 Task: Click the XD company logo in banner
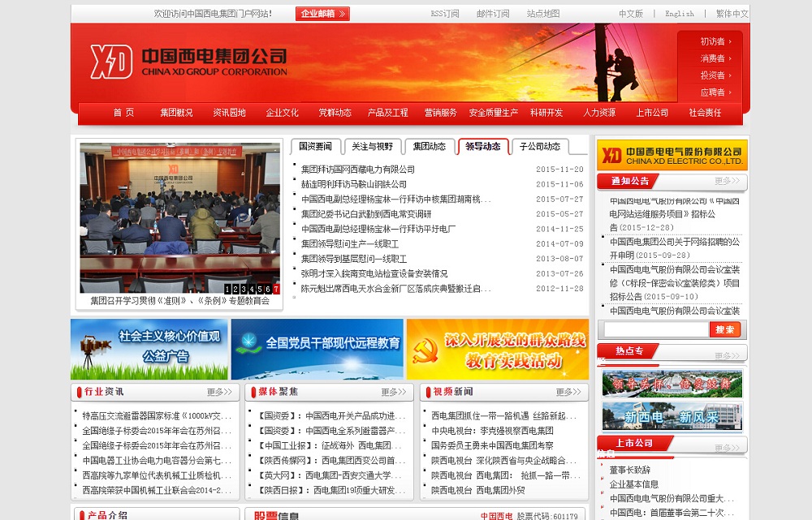coord(189,62)
